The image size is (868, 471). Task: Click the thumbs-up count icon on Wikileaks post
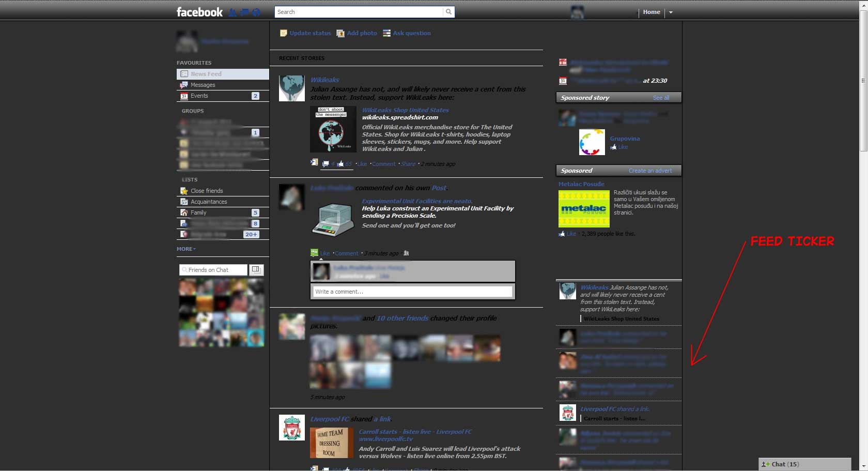click(340, 164)
